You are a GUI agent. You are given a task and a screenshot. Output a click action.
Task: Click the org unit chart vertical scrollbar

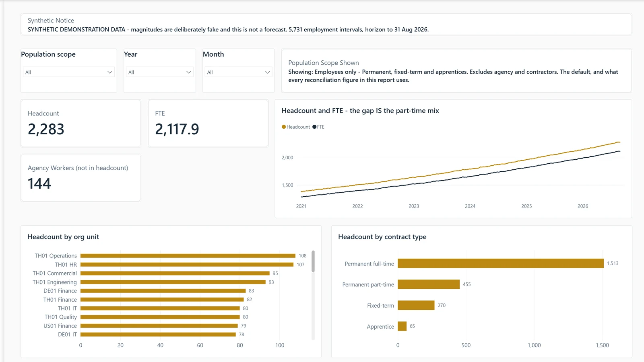[313, 261]
